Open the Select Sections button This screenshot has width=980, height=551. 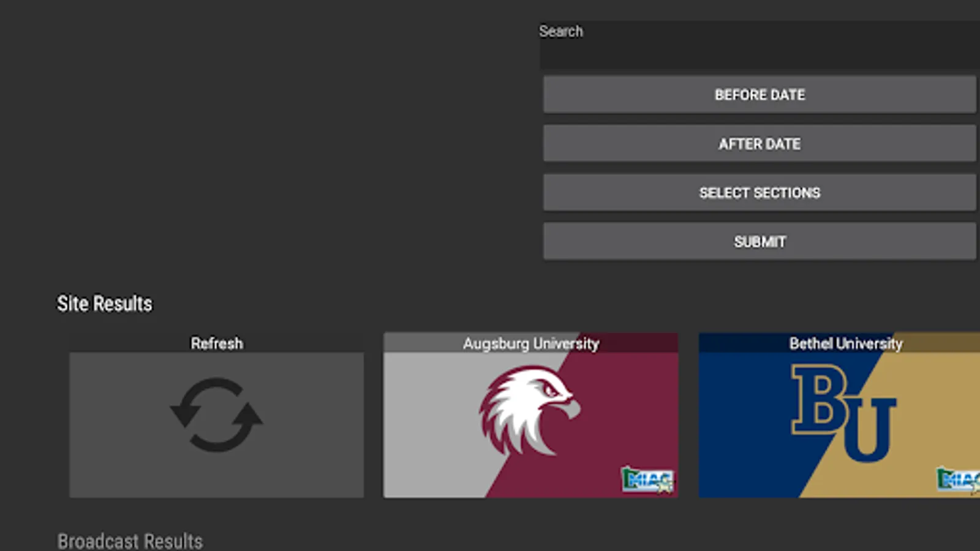pos(759,192)
